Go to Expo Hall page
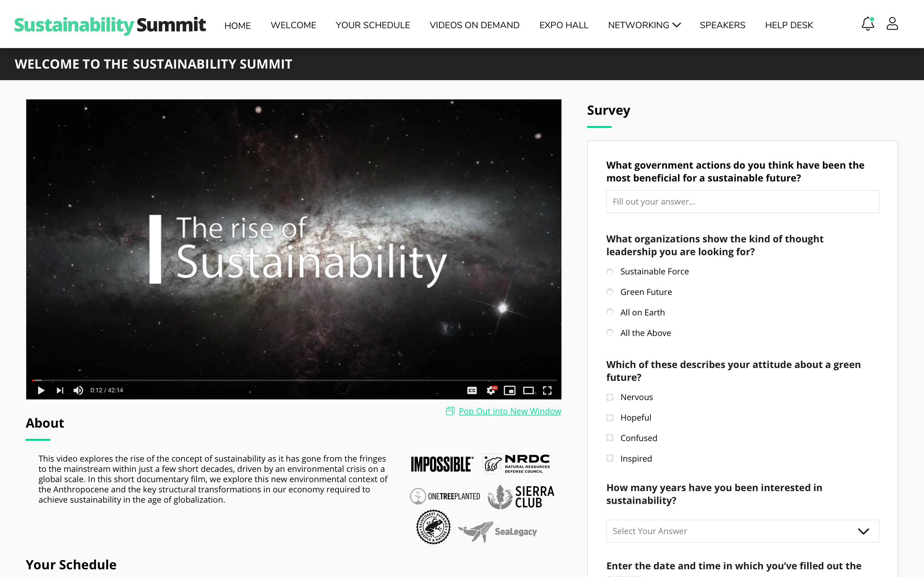The height and width of the screenshot is (577, 924). click(x=564, y=25)
